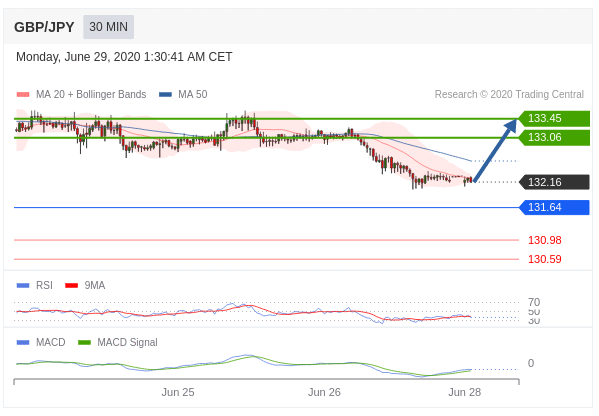599x416 pixels.
Task: Click the 133.45 green price tag
Action: (554, 118)
